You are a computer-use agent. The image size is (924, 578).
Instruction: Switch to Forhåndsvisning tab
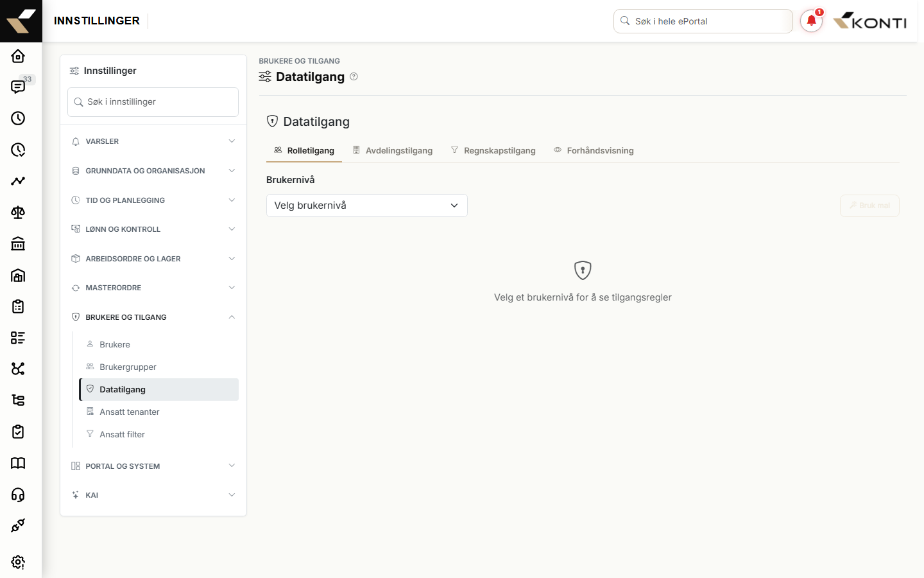pyautogui.click(x=594, y=150)
